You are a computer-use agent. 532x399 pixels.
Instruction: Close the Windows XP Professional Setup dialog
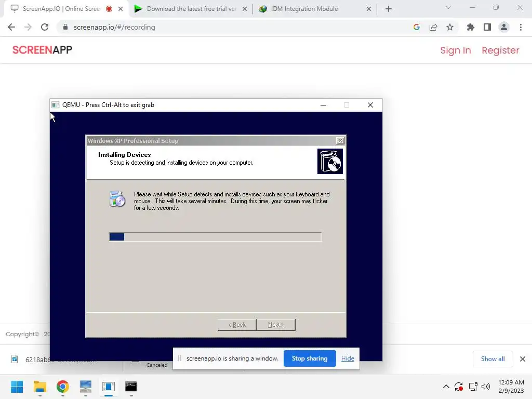pyautogui.click(x=340, y=140)
